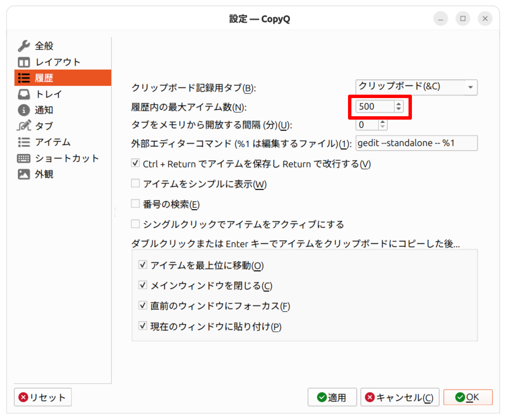Decrease タブをメモリから開放する間隔 down arrow
This screenshot has height=420, width=506.
[x=383, y=127]
